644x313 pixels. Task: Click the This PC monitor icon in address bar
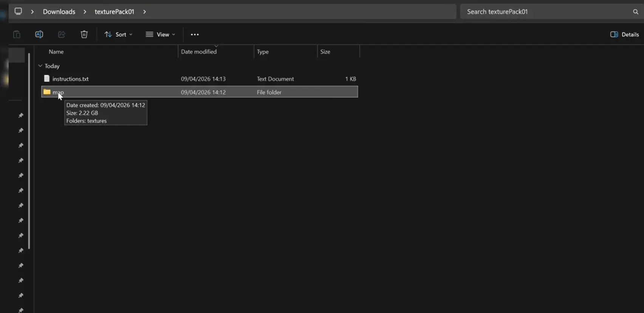tap(18, 11)
